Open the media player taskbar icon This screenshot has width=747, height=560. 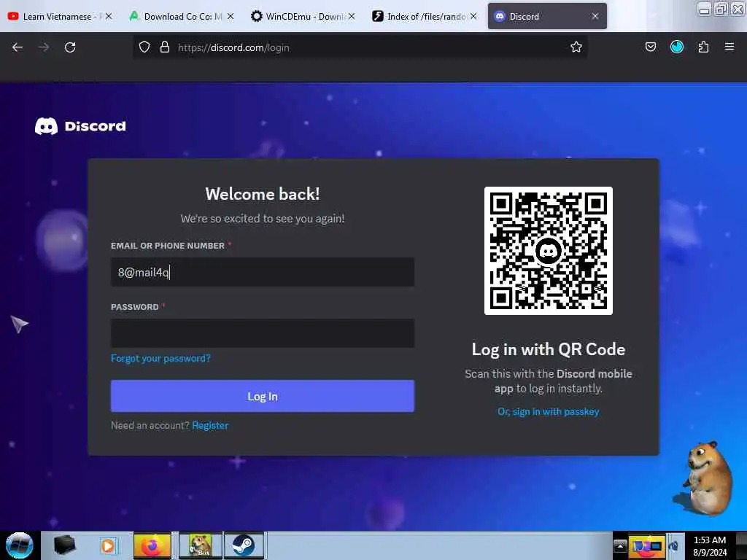tap(108, 545)
